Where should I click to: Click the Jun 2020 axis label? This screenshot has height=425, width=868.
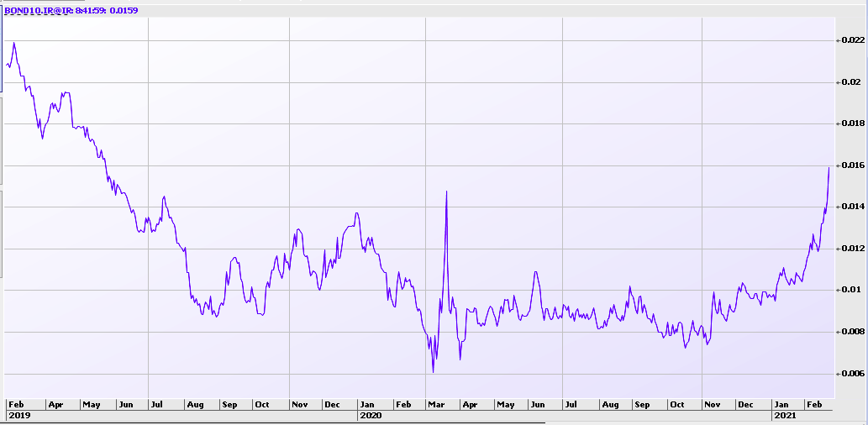538,405
